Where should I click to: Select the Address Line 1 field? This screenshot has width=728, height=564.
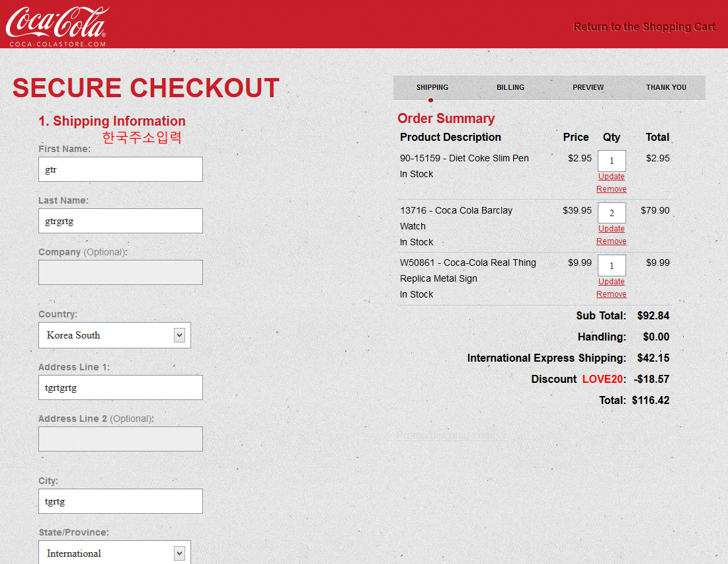[120, 387]
